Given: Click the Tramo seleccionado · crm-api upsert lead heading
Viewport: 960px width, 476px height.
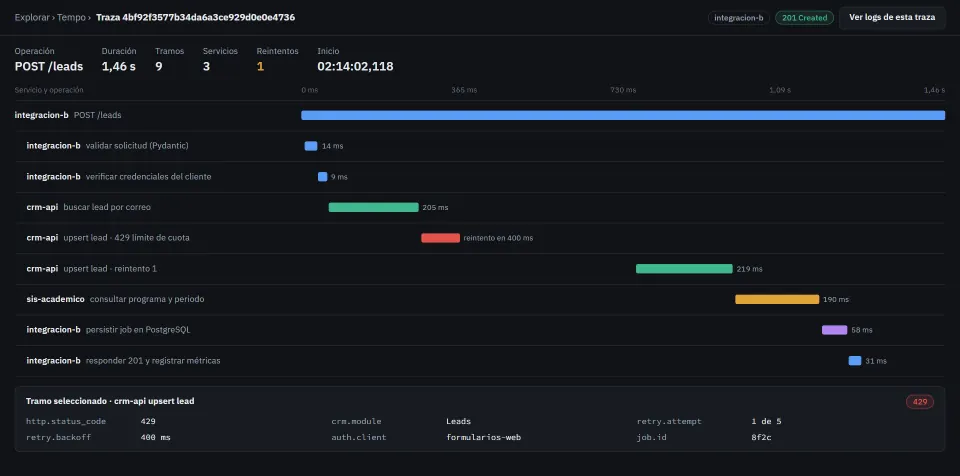Looking at the screenshot, I should 110,401.
